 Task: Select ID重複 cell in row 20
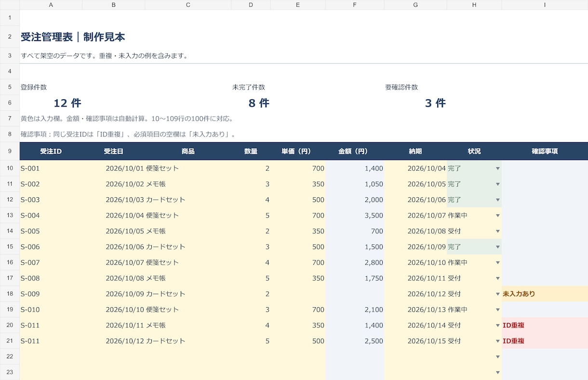[545, 325]
